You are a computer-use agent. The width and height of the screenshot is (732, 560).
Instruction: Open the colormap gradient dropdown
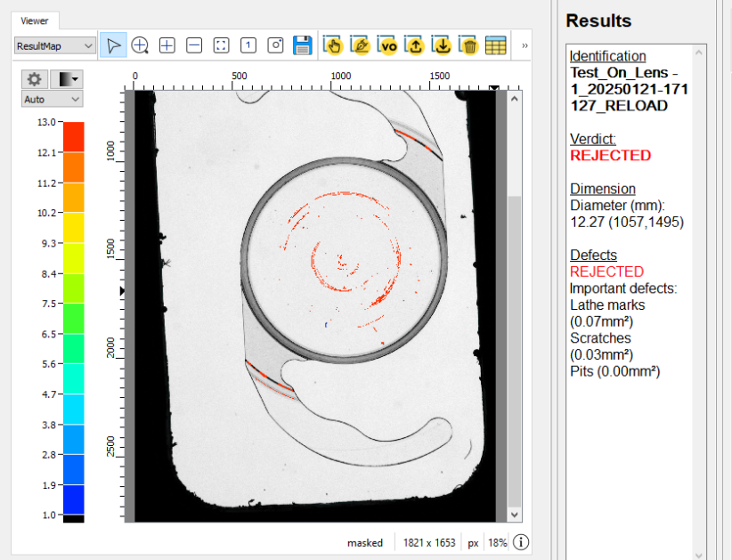click(x=68, y=80)
